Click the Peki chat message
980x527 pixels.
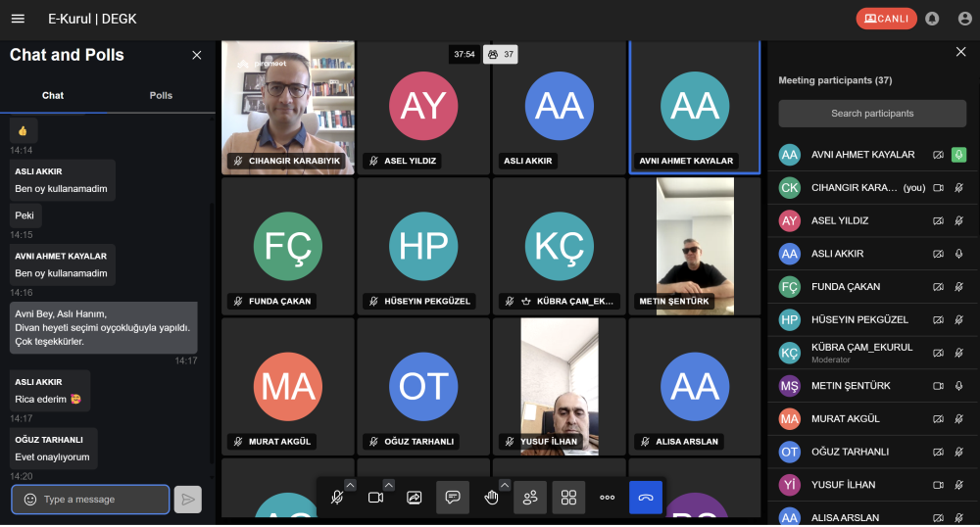tap(25, 216)
